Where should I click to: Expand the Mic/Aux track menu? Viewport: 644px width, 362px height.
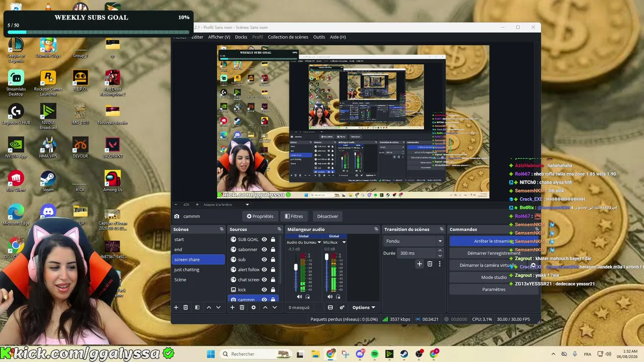(344, 242)
